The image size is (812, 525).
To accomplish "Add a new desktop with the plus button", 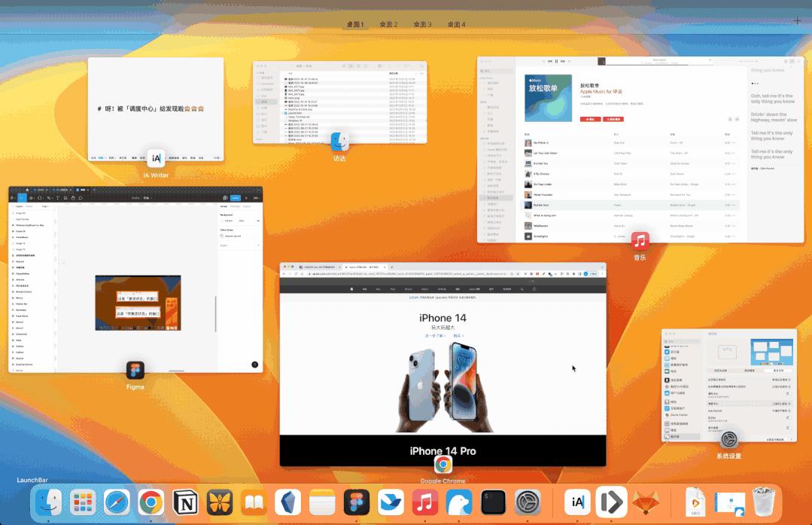I will 797,21.
